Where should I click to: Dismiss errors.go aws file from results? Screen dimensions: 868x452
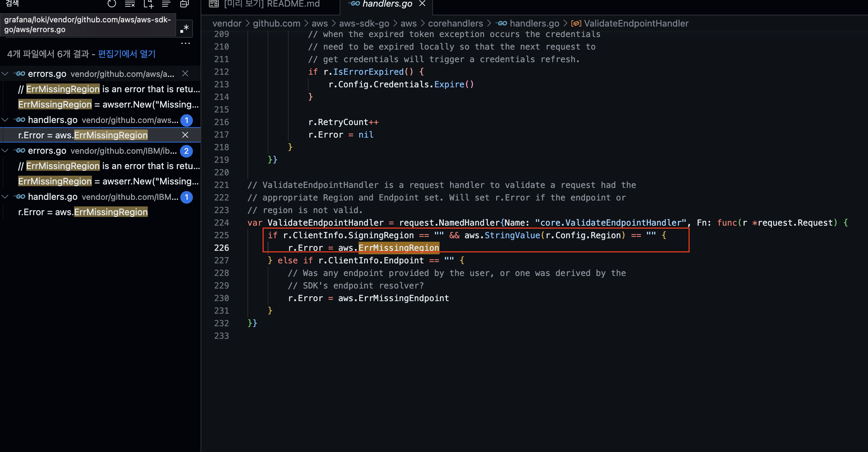pos(185,73)
